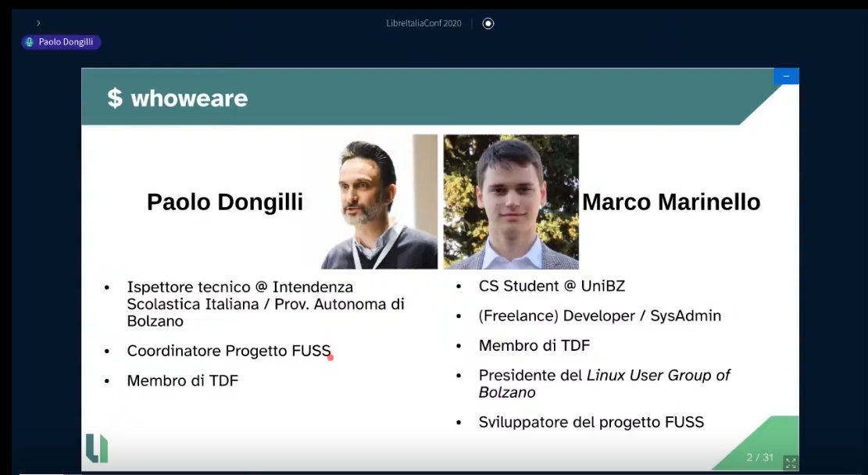Image resolution: width=868 pixels, height=475 pixels.
Task: Expand the side panel with top-left chevron
Action: (38, 23)
